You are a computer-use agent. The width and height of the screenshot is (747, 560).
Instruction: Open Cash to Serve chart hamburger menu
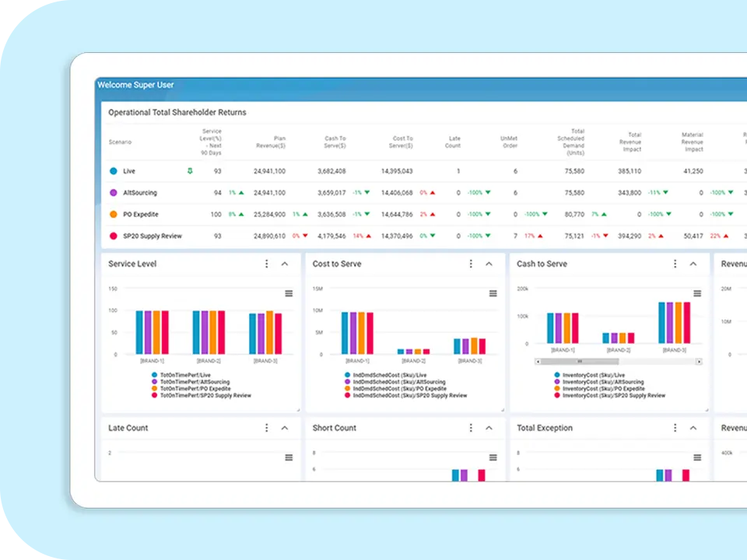pyautogui.click(x=697, y=293)
